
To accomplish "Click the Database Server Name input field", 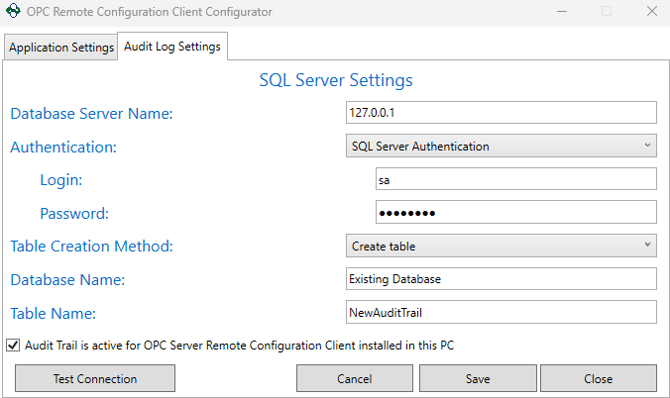I will tap(501, 112).
